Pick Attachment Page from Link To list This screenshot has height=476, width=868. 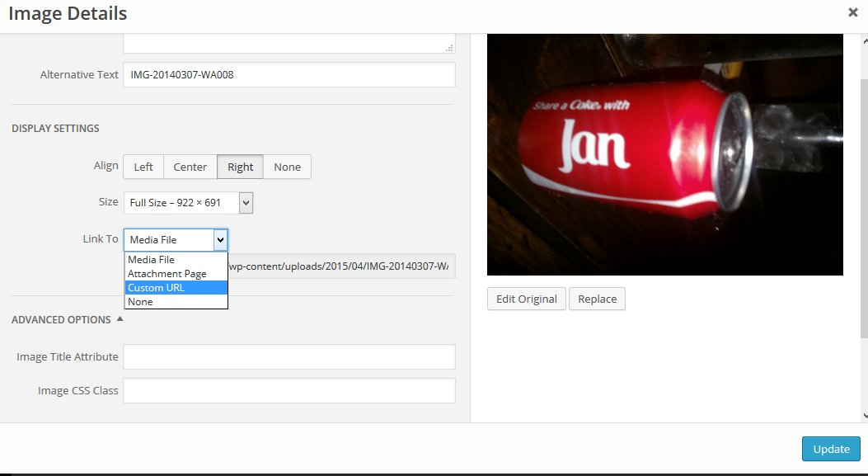tap(176, 274)
